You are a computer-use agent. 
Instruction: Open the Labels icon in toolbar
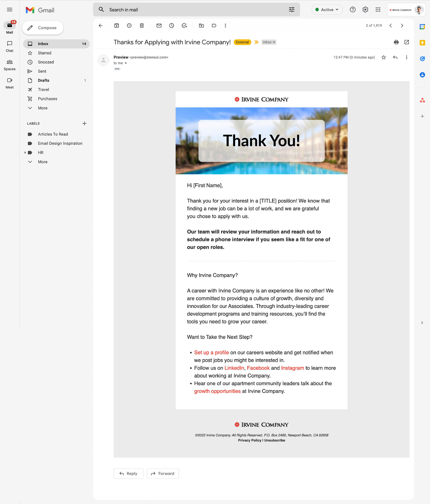tap(214, 26)
